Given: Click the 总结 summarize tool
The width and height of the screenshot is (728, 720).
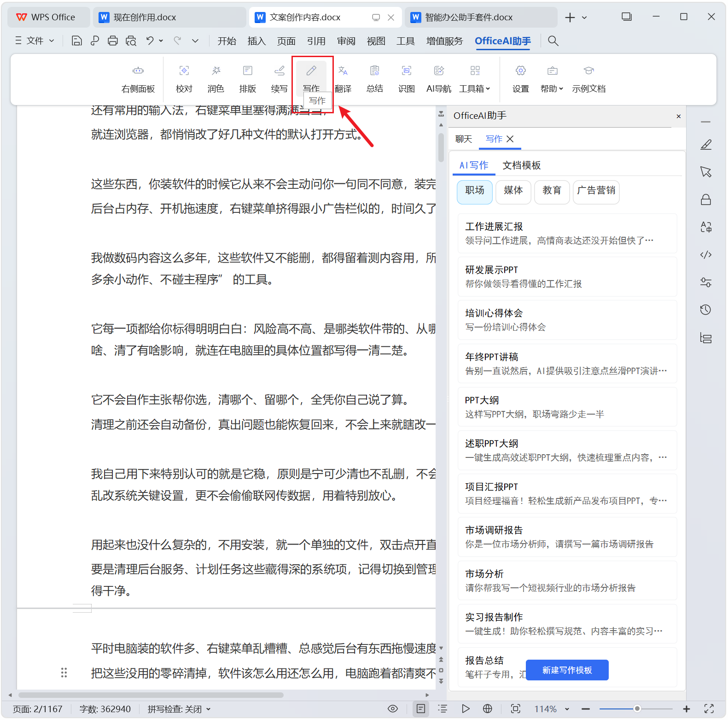Looking at the screenshot, I should click(375, 79).
